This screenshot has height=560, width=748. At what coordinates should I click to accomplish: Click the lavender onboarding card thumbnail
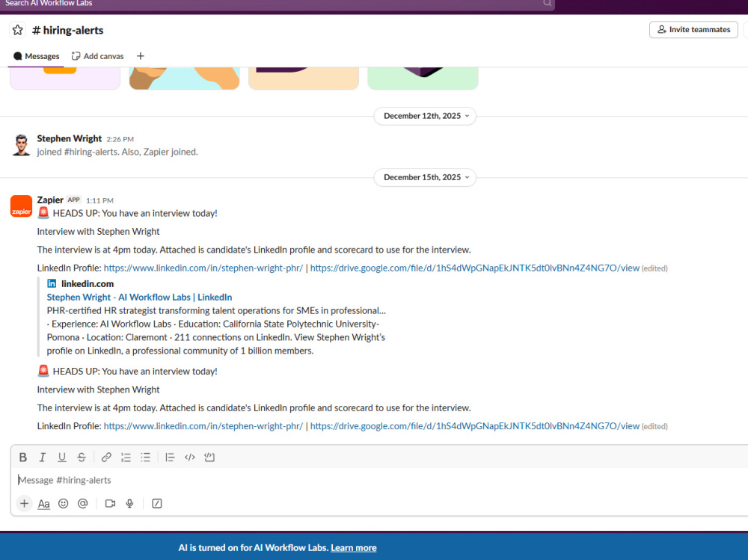(65, 79)
